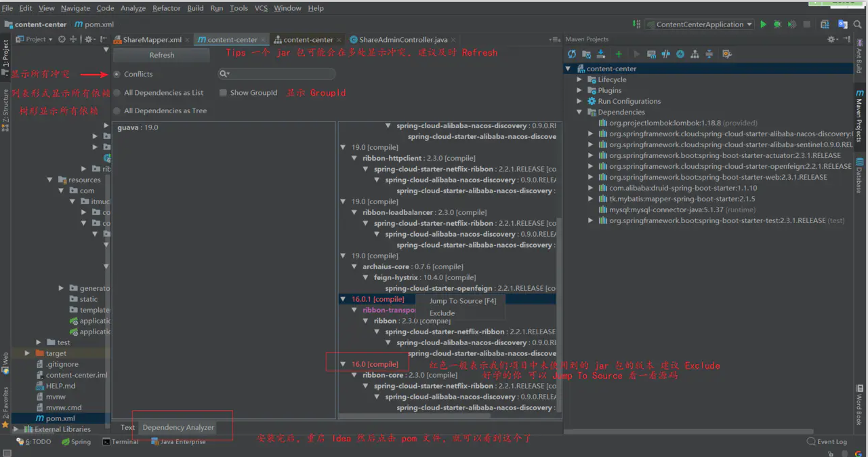Open ContentCenterApplication run configuration dropdown
The image size is (868, 457).
(x=699, y=24)
